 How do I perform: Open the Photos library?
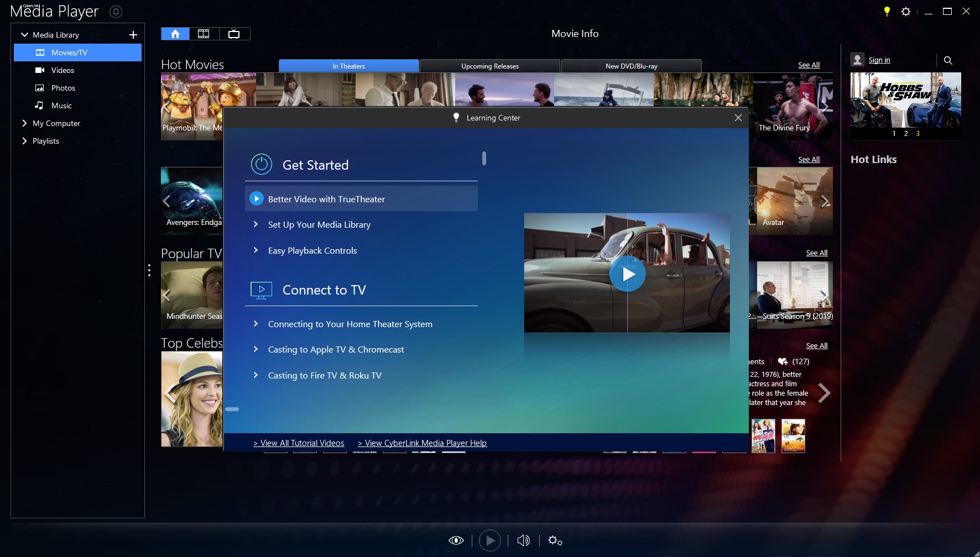62,88
